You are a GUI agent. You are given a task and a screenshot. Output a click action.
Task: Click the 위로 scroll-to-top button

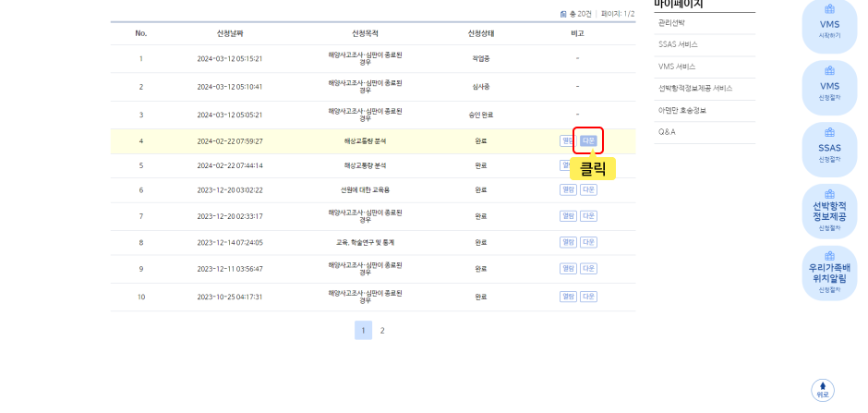tap(822, 390)
